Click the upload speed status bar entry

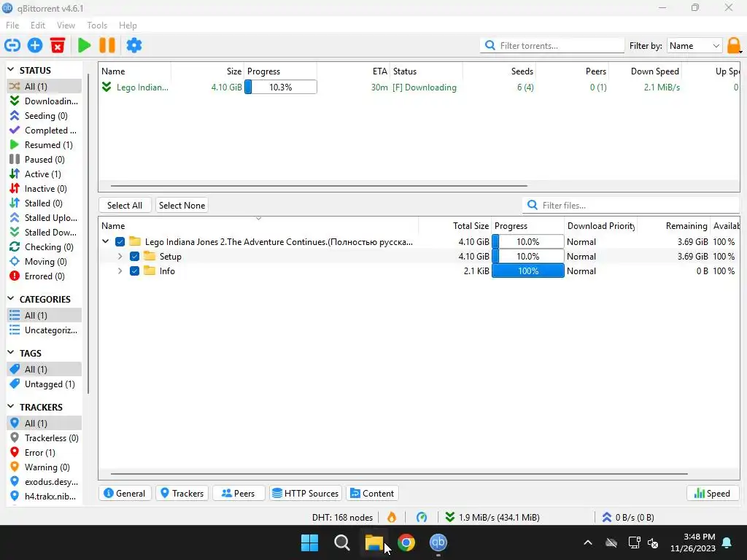click(x=628, y=517)
